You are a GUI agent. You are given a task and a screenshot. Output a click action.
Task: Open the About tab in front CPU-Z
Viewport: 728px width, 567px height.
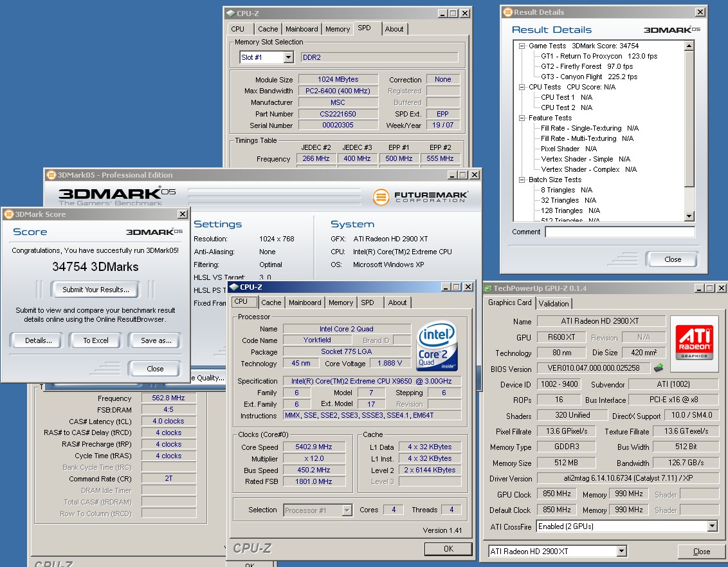pos(397,302)
